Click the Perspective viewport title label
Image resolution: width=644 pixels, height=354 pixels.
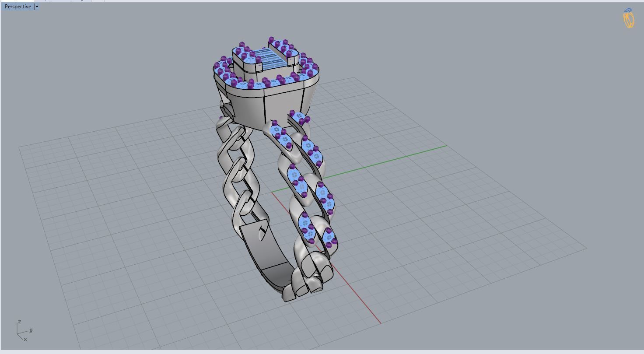click(x=18, y=7)
